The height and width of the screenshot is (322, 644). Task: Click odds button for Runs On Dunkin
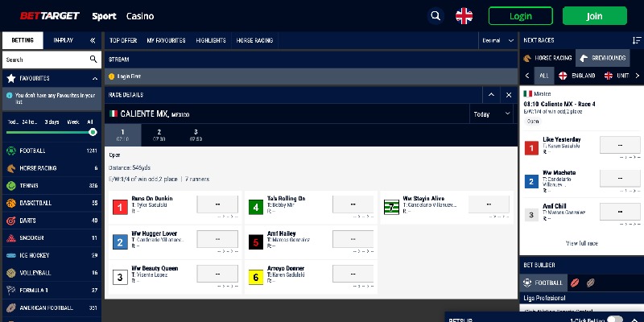coord(217,204)
